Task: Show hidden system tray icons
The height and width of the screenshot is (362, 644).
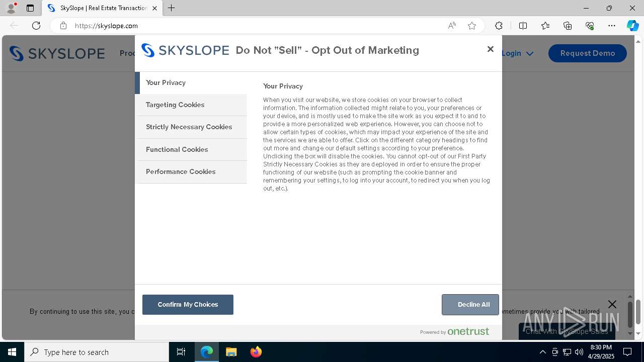Action: pos(542,352)
